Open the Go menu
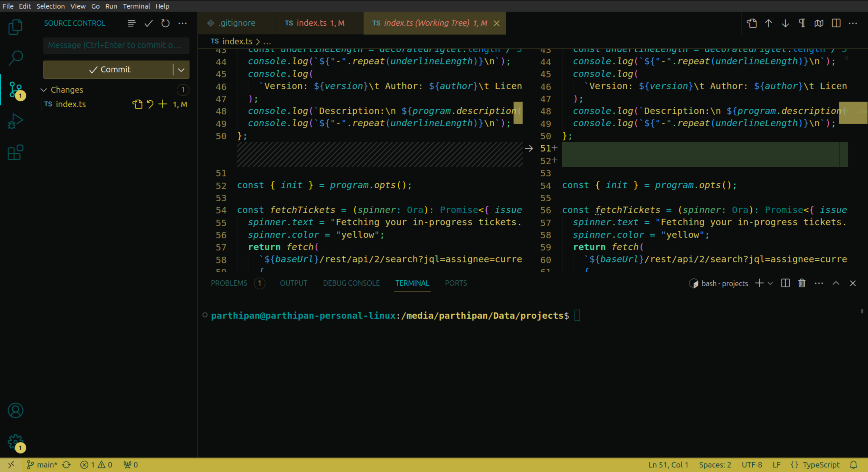The width and height of the screenshot is (868, 472). [x=95, y=6]
